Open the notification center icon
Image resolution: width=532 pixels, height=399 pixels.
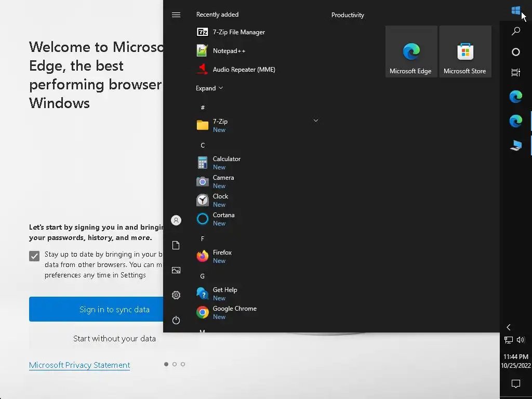[x=516, y=384]
